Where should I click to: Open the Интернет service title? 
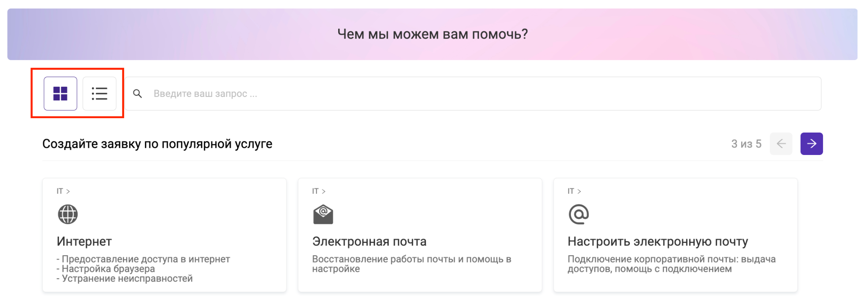pos(84,241)
